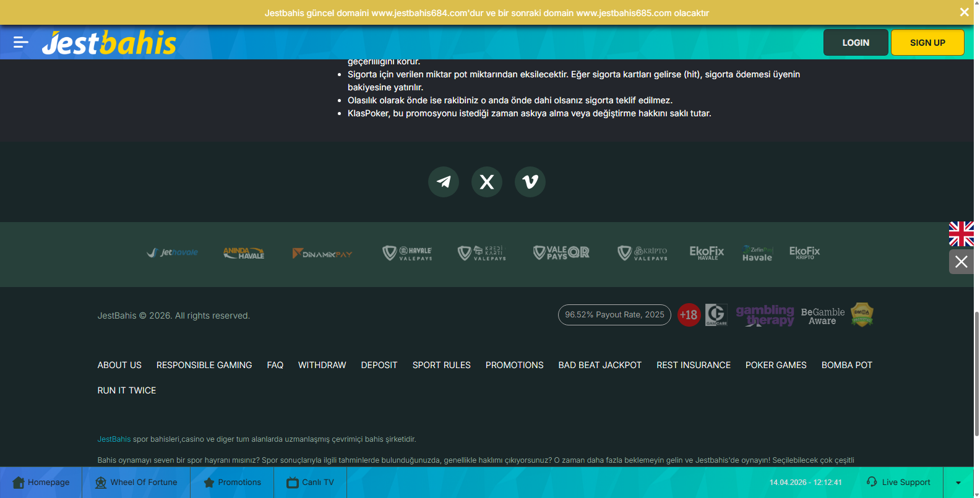This screenshot has width=980, height=498.
Task: Click the Live Support headset icon
Action: coord(872,482)
